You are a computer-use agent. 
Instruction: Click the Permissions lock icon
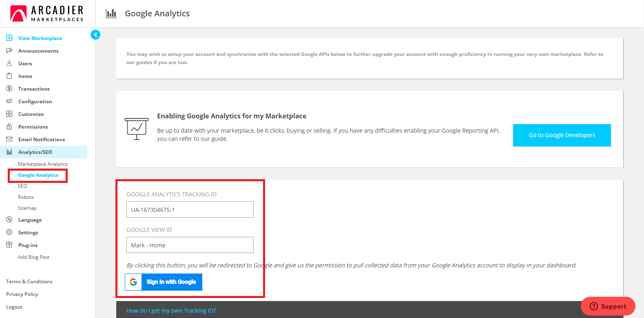pos(9,127)
